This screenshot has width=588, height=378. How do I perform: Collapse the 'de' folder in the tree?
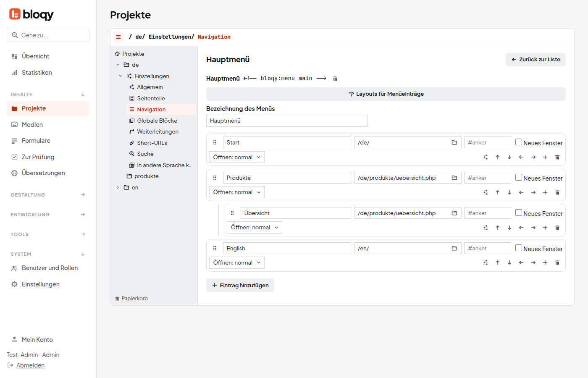[x=118, y=65]
